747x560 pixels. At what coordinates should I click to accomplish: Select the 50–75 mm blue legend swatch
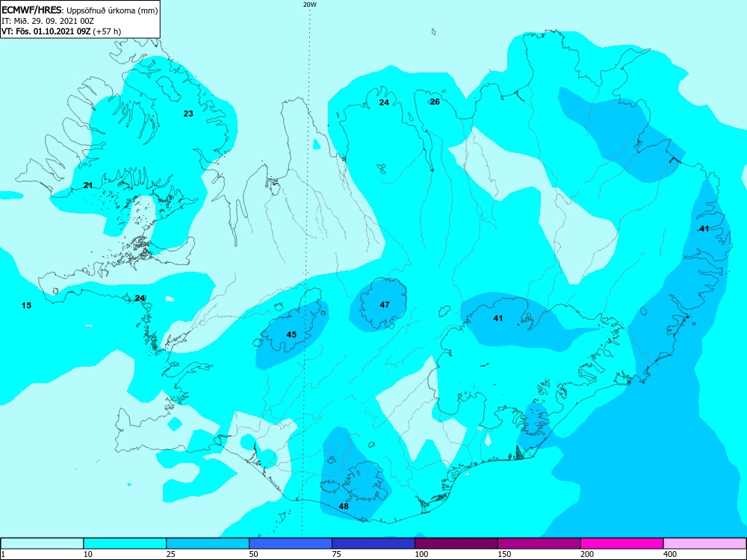[291, 544]
